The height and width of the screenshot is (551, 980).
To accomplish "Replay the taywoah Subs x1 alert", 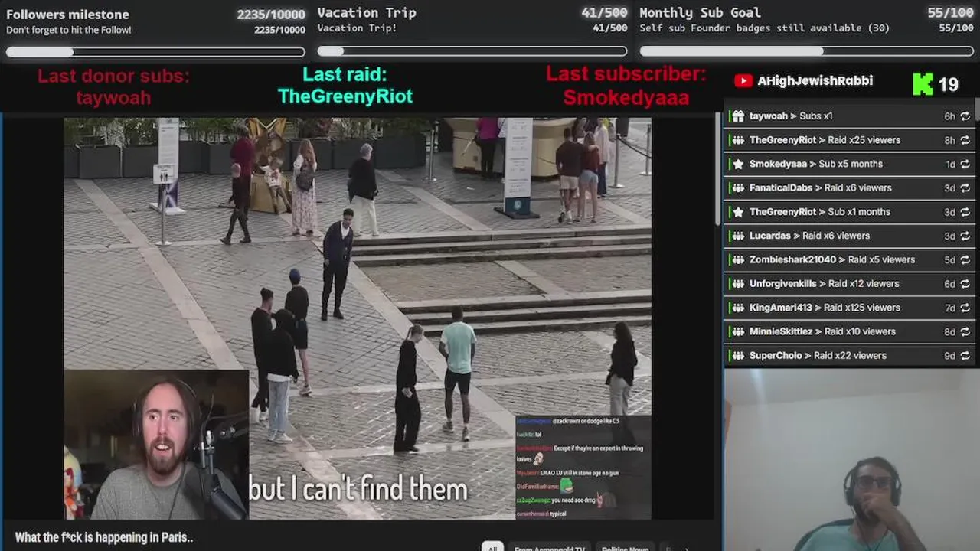I will pos(965,116).
